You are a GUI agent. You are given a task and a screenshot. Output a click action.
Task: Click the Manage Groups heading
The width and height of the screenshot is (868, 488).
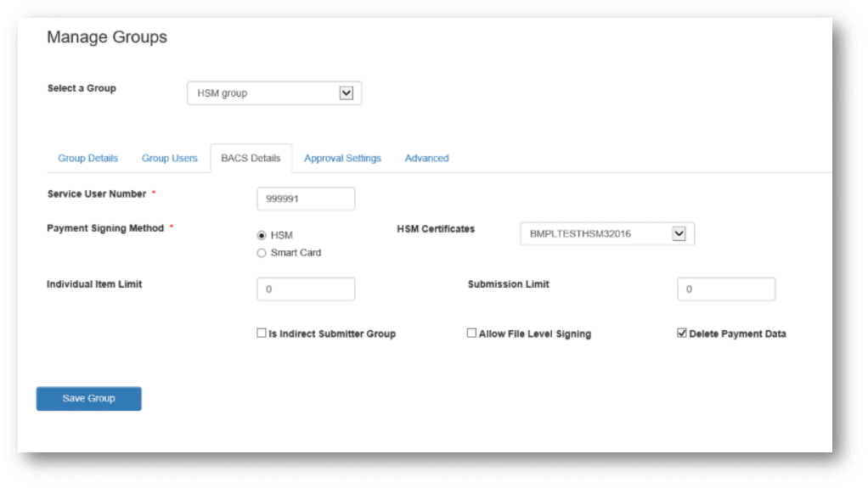pyautogui.click(x=107, y=37)
